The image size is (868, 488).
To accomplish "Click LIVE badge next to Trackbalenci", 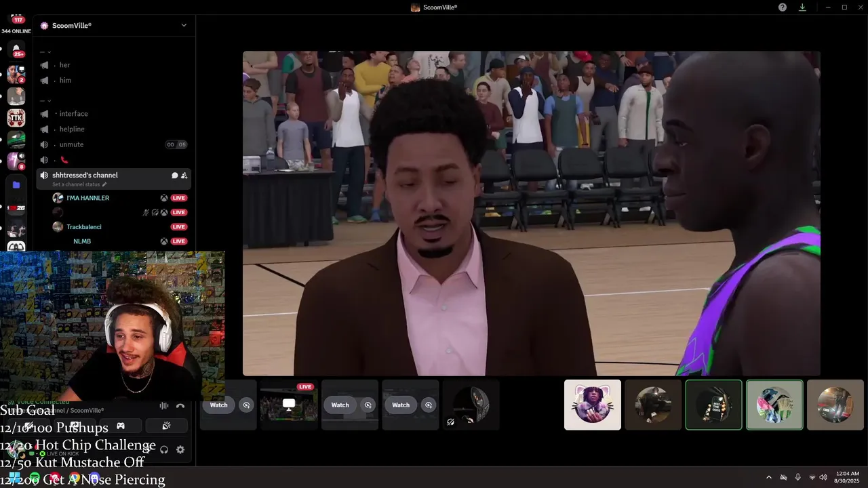I will coord(179,227).
